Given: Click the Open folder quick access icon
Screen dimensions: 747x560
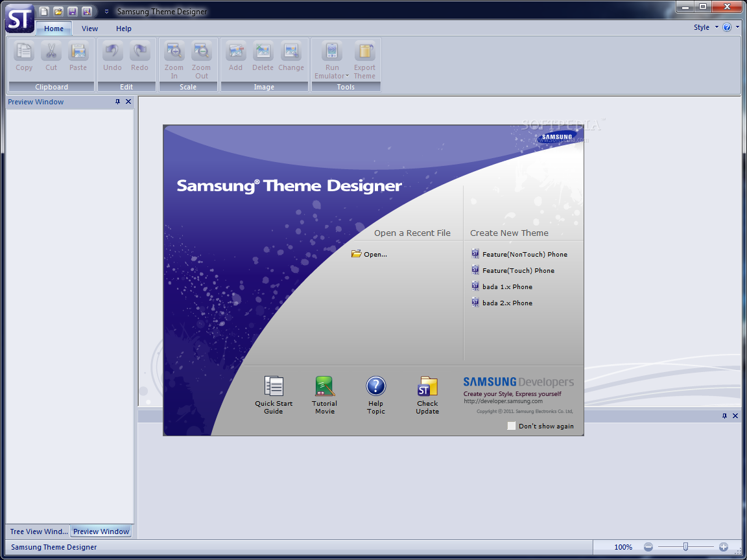Looking at the screenshot, I should [x=58, y=12].
